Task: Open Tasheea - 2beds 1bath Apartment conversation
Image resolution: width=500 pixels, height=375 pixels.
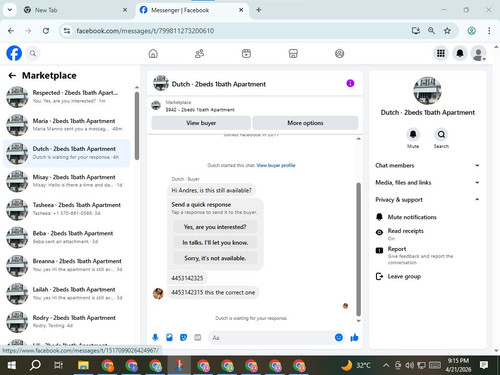Action: coord(67,209)
